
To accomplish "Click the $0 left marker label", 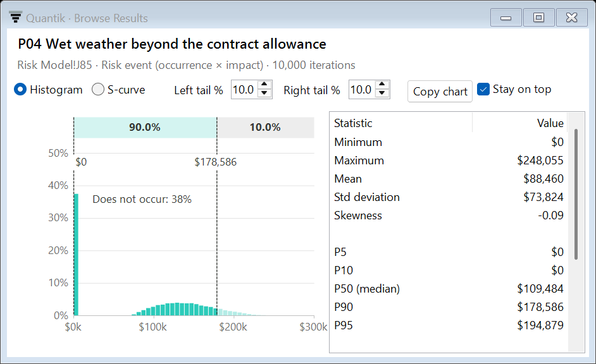I will point(81,162).
